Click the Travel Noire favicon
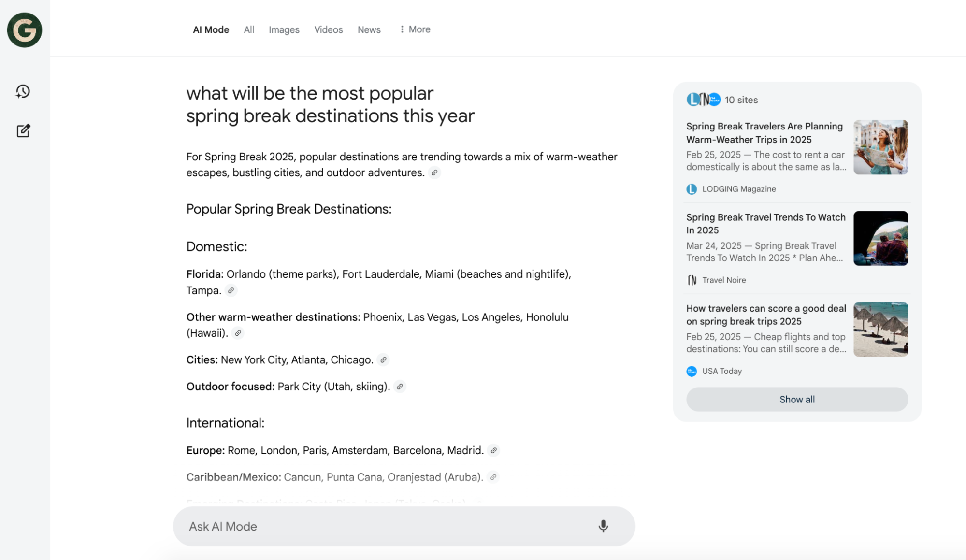The width and height of the screenshot is (966, 560). [692, 280]
